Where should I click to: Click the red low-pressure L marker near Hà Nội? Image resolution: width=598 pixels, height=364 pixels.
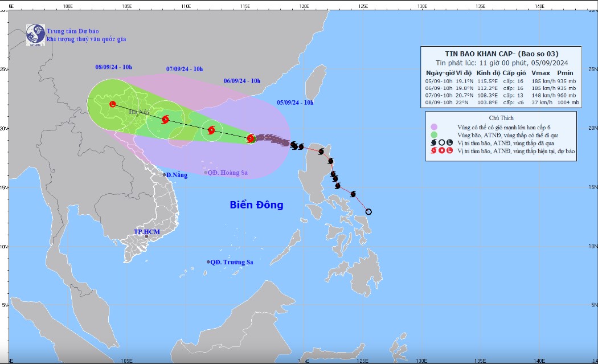tap(112, 104)
